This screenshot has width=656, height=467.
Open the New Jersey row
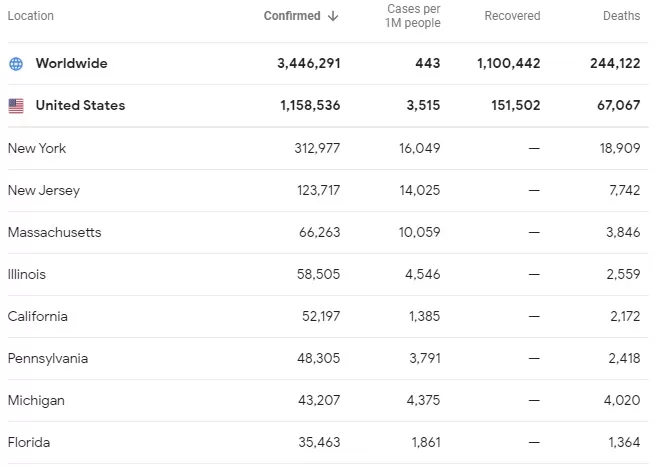[328, 190]
